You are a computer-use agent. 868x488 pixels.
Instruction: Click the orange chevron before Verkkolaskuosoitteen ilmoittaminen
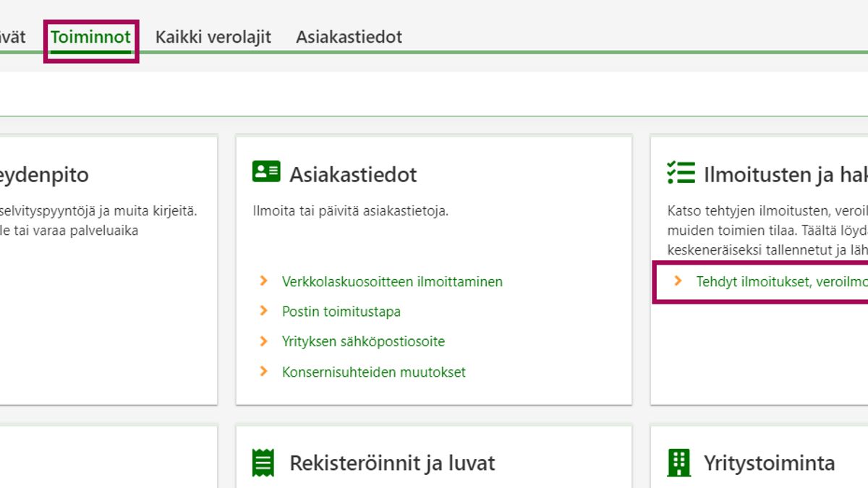coord(264,281)
